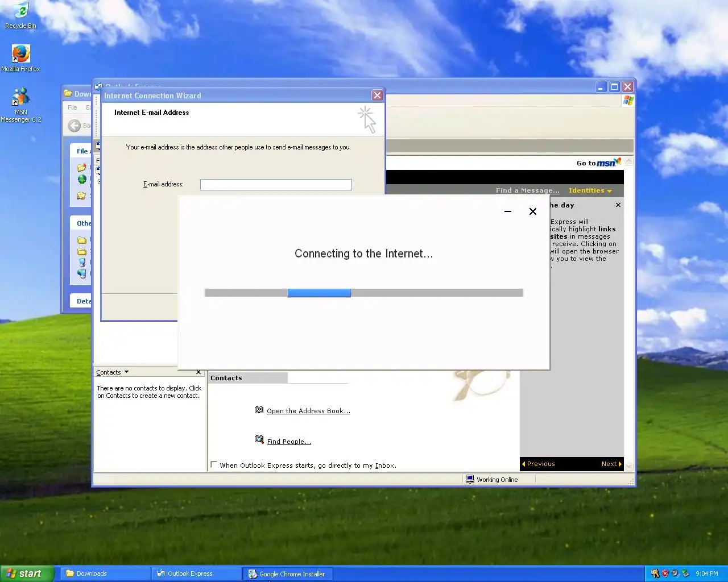Image resolution: width=728 pixels, height=582 pixels.
Task: Switch to Outlook Express in the taskbar
Action: tap(196, 573)
